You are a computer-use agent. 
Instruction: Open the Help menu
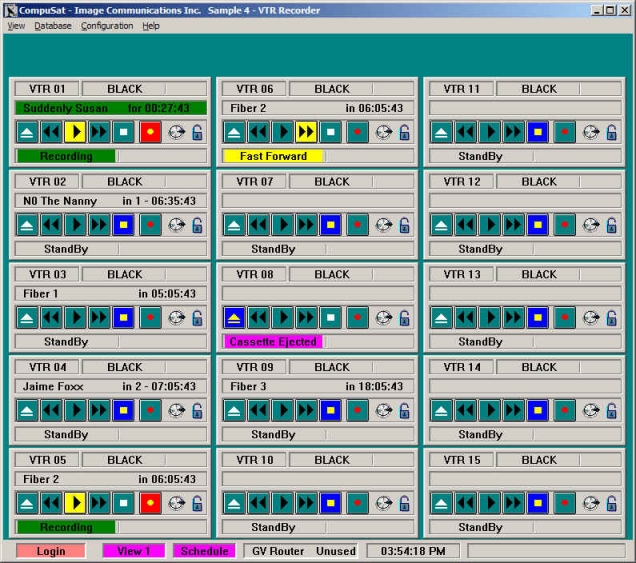[150, 26]
